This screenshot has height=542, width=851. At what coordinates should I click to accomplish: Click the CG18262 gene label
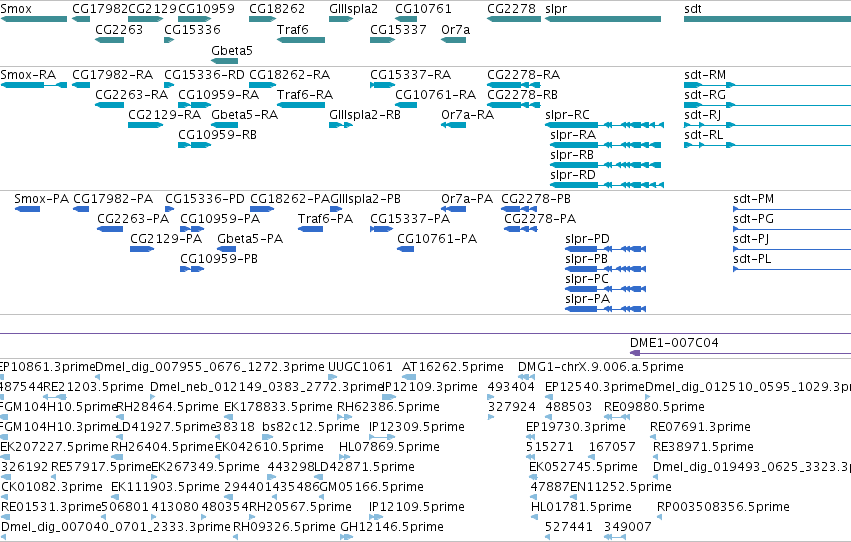(277, 9)
